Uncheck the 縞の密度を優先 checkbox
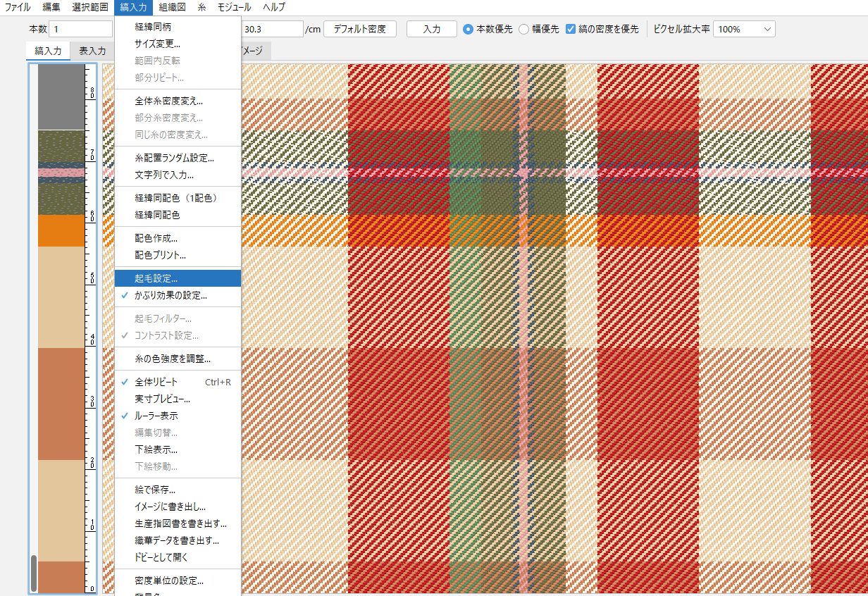 (571, 29)
